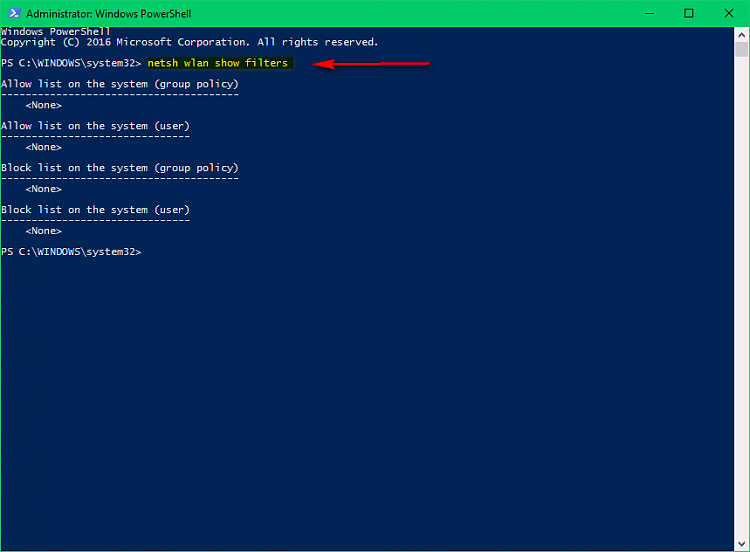Click the 'Block list on the system (user)' line

coord(95,210)
